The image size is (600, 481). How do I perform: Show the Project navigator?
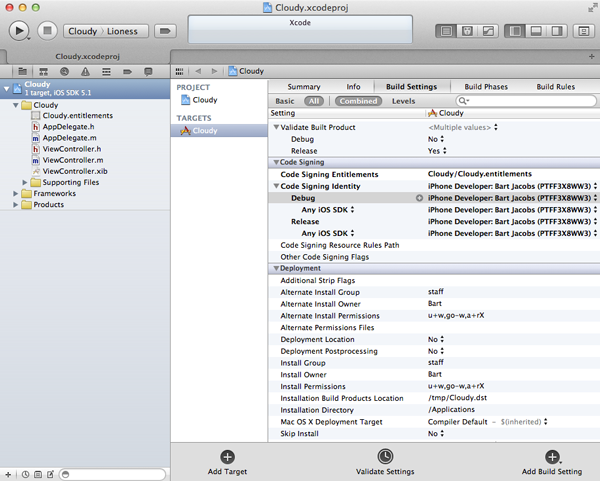point(23,71)
